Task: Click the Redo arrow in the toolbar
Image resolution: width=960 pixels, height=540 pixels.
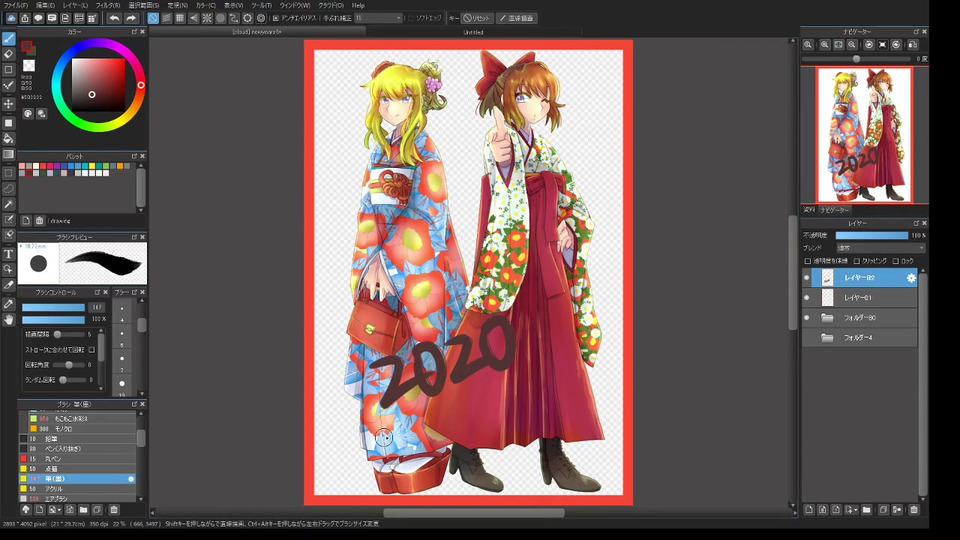Action: [131, 18]
